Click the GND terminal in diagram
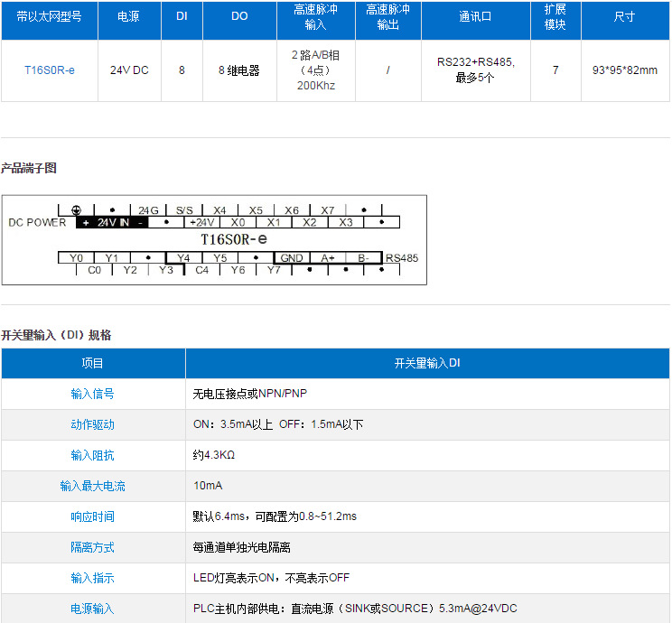672x623 pixels. pyautogui.click(x=292, y=258)
